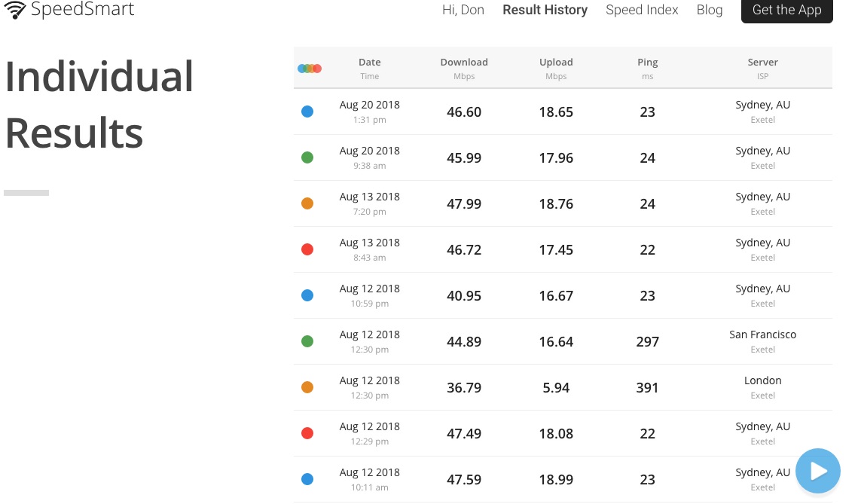
Task: Click red dot for Aug 13 8:43 am result
Action: tap(307, 249)
